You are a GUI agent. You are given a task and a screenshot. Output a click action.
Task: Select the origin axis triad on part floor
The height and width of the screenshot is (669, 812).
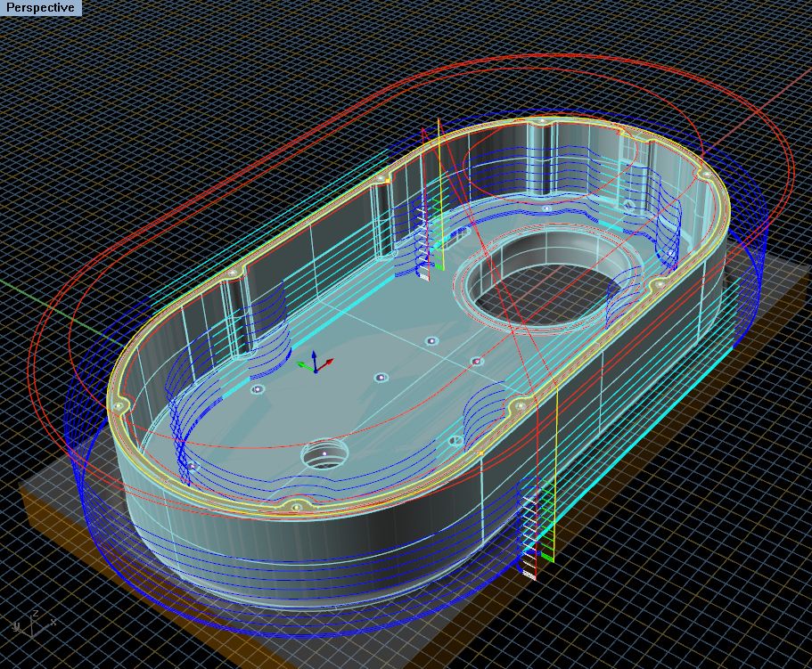(315, 364)
